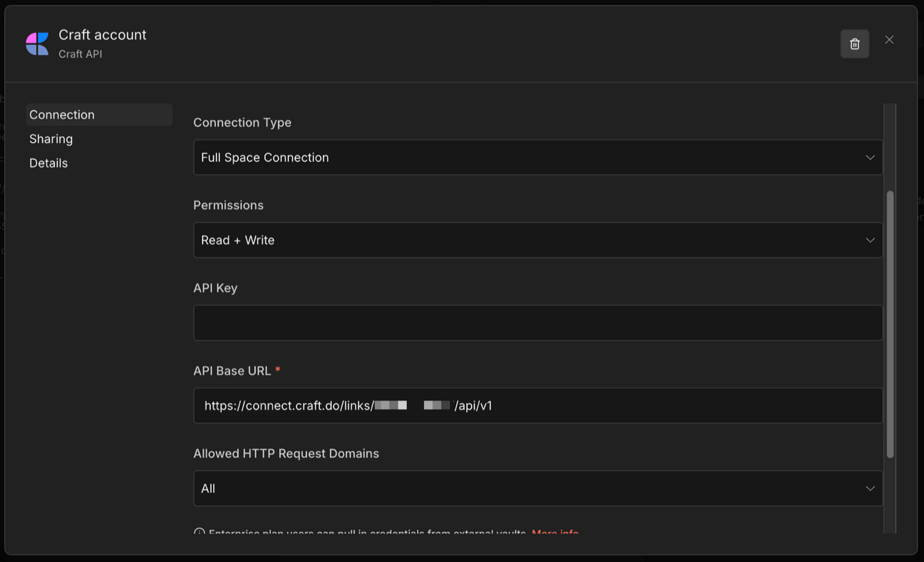Open the Connection Type dropdown

(537, 157)
